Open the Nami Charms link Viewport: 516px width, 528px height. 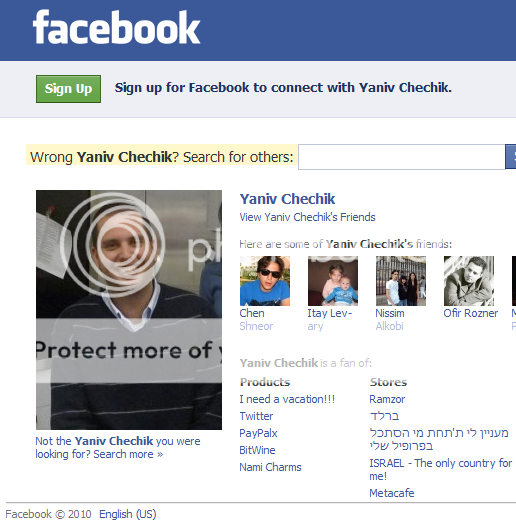pos(270,467)
